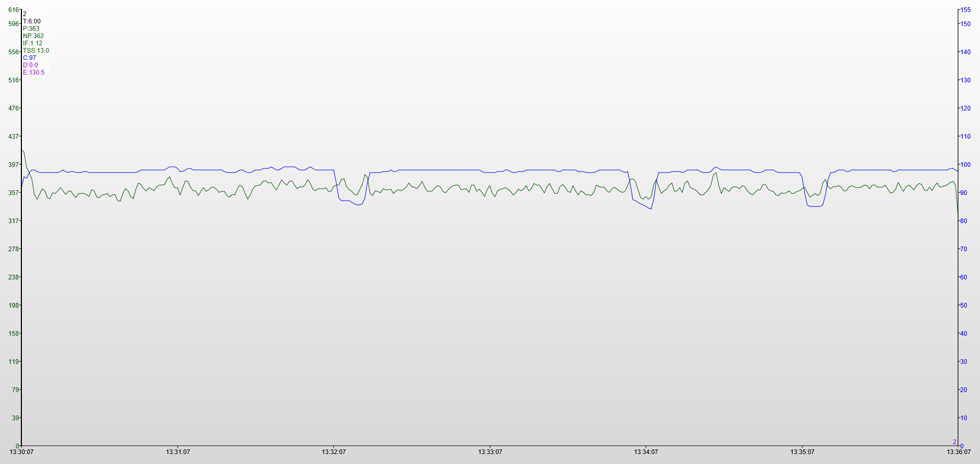Click the 616 power axis maximum label
This screenshot has width=980, height=464.
(x=14, y=10)
